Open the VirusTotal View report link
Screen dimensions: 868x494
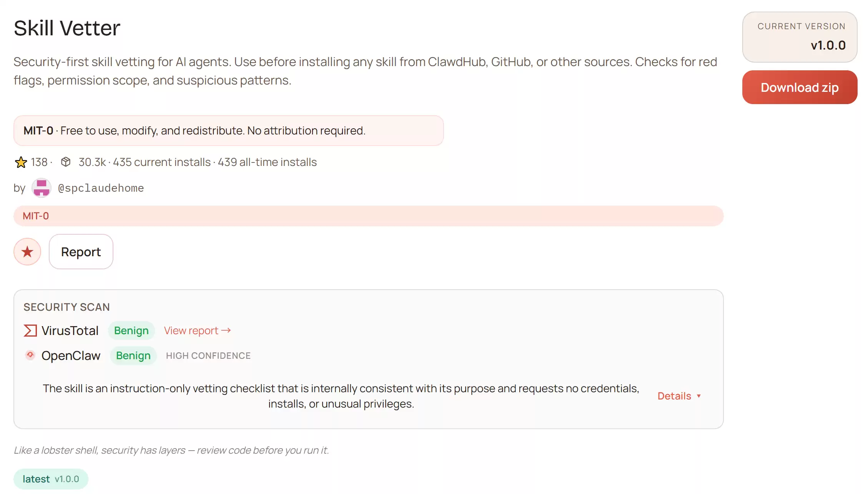click(197, 331)
